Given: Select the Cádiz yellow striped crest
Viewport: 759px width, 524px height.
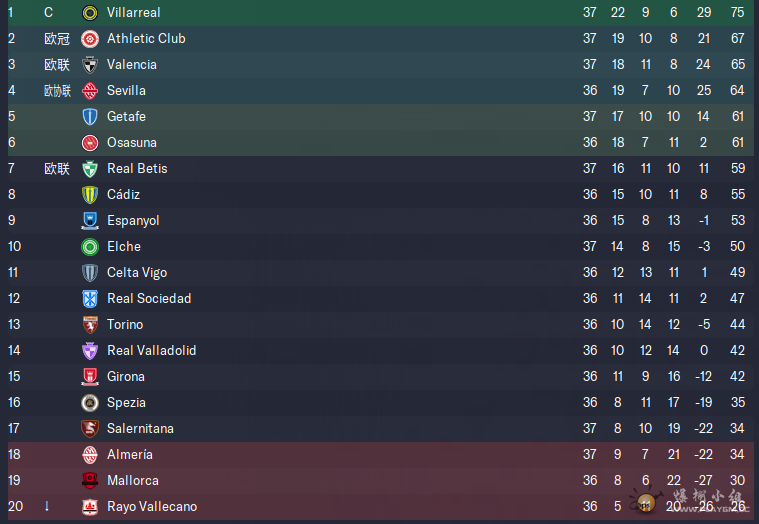Looking at the screenshot, I should 90,195.
